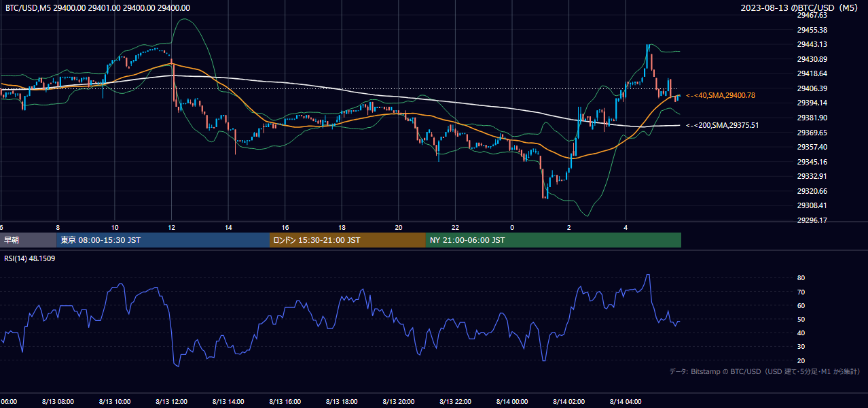Click the RSI(14) 48.1509 indicator label
Screen dimensions: 868x408
(x=30, y=259)
